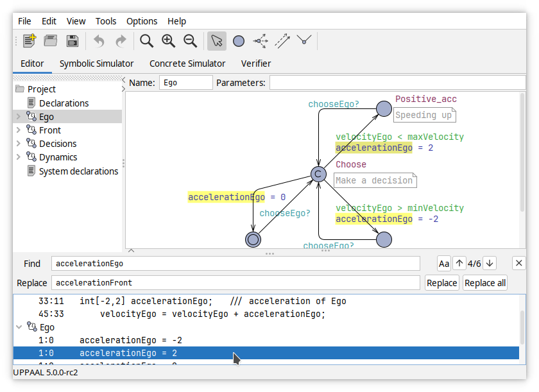Choose the Add Location circle tool
This screenshot has width=539, height=392.
tap(239, 41)
